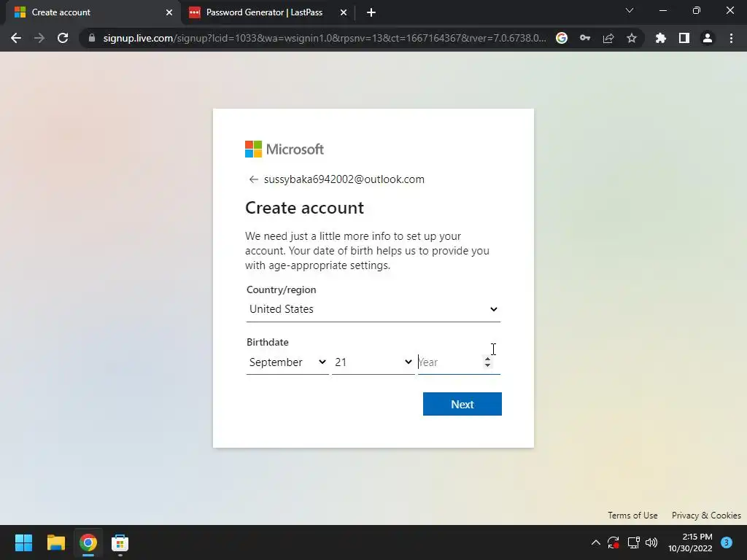Open Privacy & Cookies link
747x560 pixels.
(x=706, y=516)
